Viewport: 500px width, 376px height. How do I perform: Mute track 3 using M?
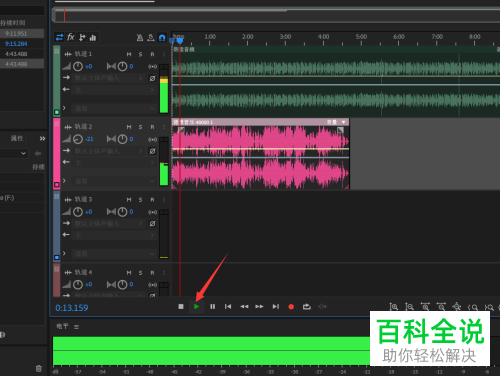[129, 200]
